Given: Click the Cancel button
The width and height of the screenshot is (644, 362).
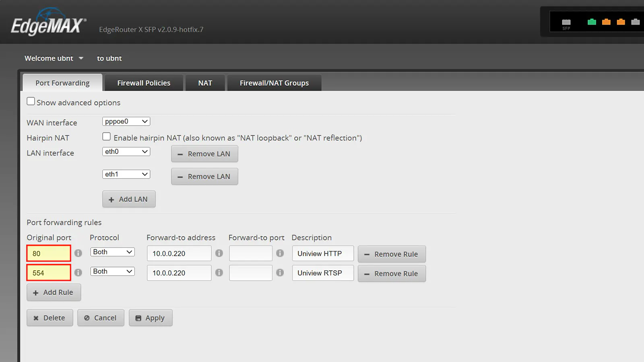Looking at the screenshot, I should (x=101, y=318).
